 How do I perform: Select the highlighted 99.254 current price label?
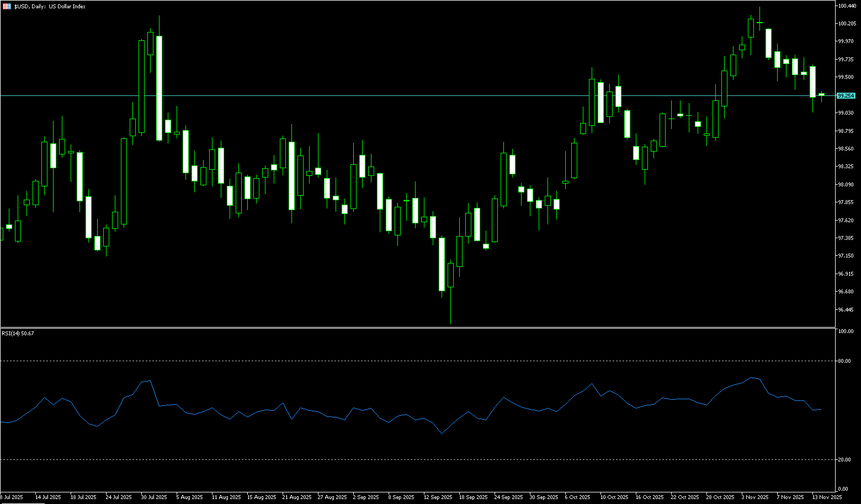[x=846, y=95]
